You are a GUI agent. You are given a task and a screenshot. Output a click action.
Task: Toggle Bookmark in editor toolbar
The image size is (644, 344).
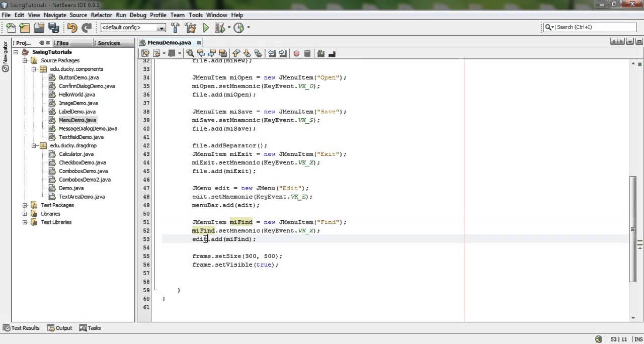pyautogui.click(x=258, y=53)
